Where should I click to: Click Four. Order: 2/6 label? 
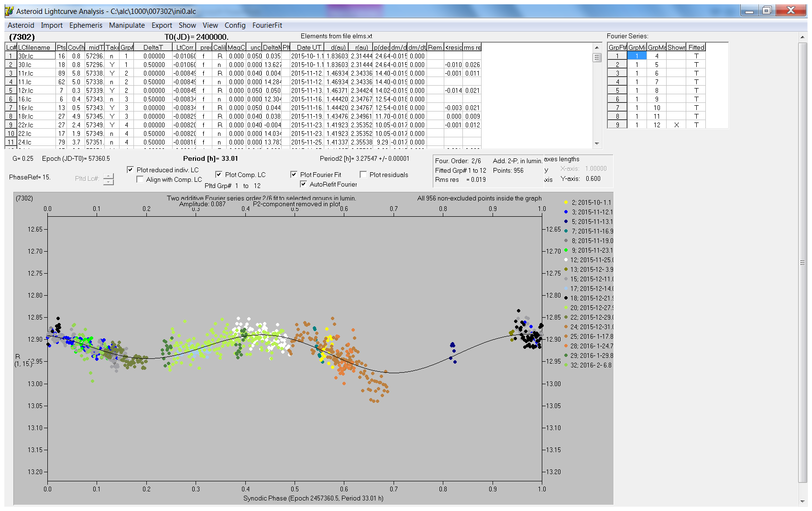point(458,161)
